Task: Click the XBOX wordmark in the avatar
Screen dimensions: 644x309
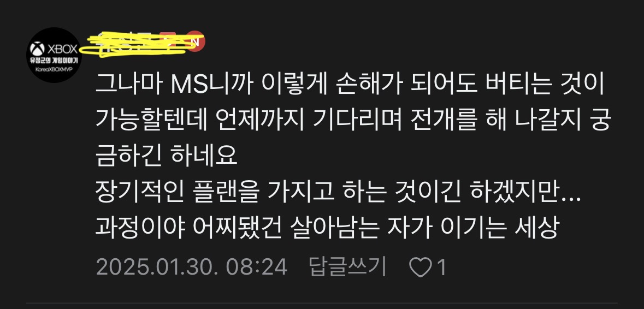Action: coord(62,50)
